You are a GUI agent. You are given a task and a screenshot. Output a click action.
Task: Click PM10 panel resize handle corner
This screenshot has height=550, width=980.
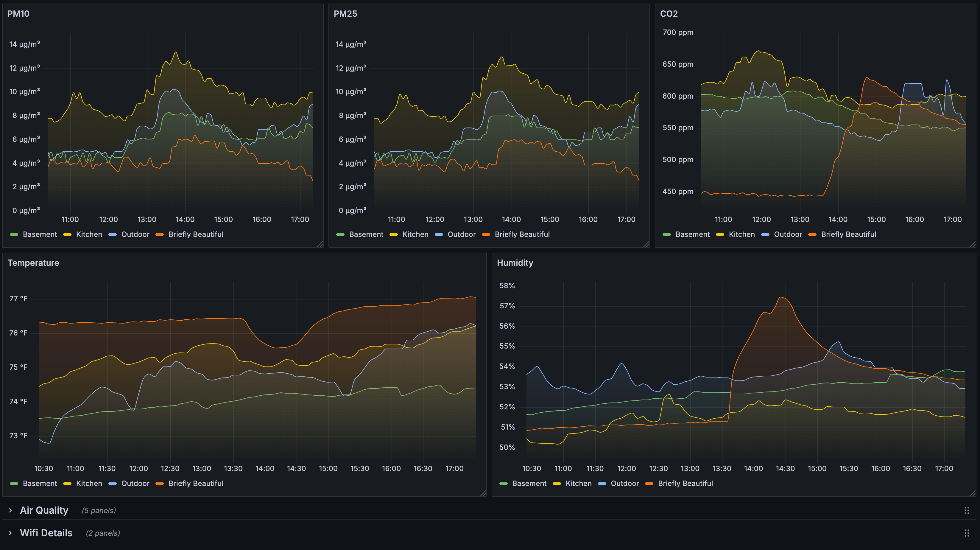pos(320,244)
